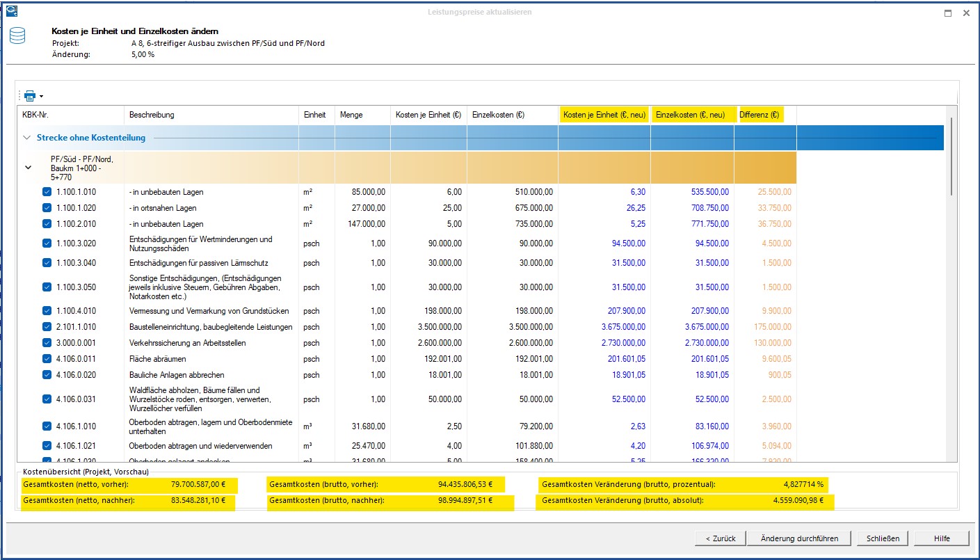Screen dimensions: 980x560
Task: Click the new cost value 535.500,00
Action: click(709, 192)
